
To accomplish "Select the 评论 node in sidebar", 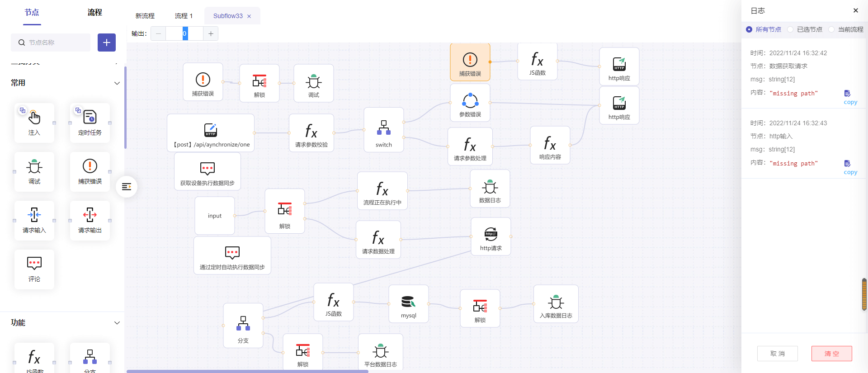I will 34,269.
